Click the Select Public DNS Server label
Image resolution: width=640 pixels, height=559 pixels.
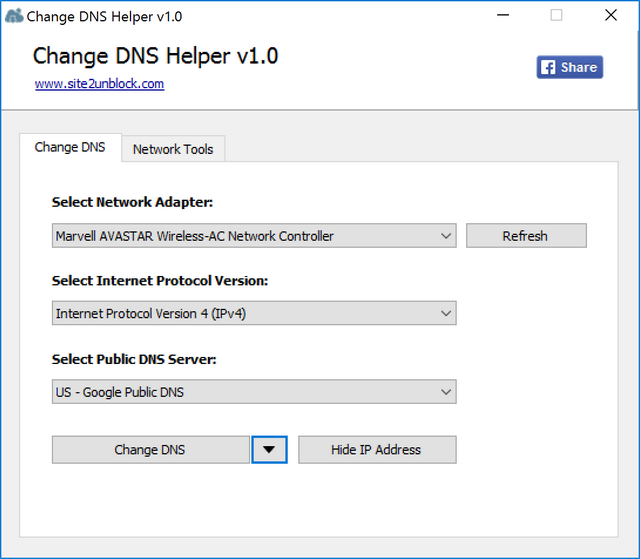pyautogui.click(x=134, y=359)
